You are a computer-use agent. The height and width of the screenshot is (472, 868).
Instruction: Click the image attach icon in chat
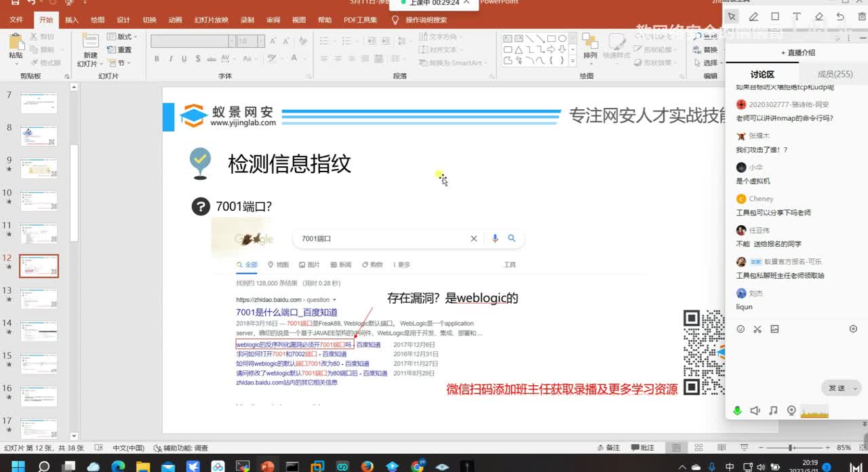[774, 329]
